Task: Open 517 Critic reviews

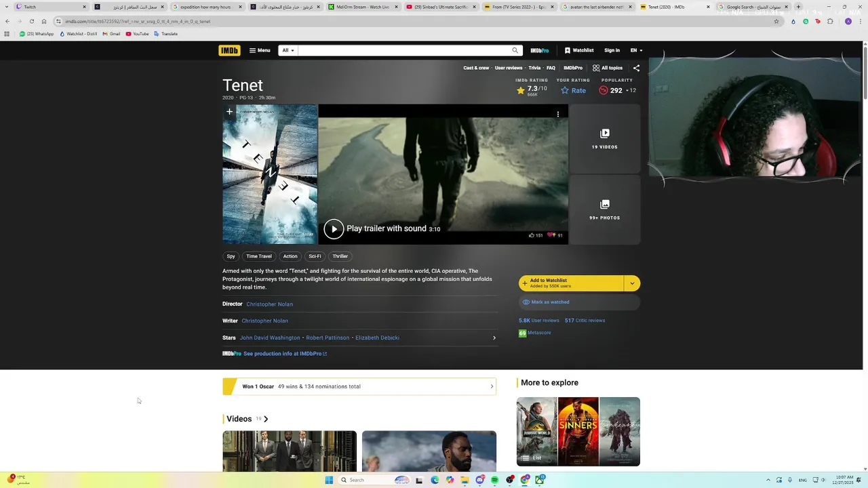Action: point(585,321)
